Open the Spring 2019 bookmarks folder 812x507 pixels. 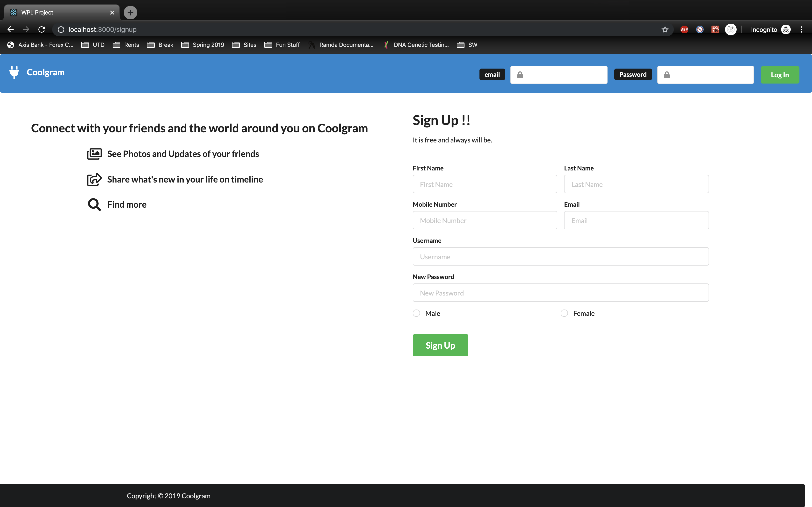click(203, 45)
